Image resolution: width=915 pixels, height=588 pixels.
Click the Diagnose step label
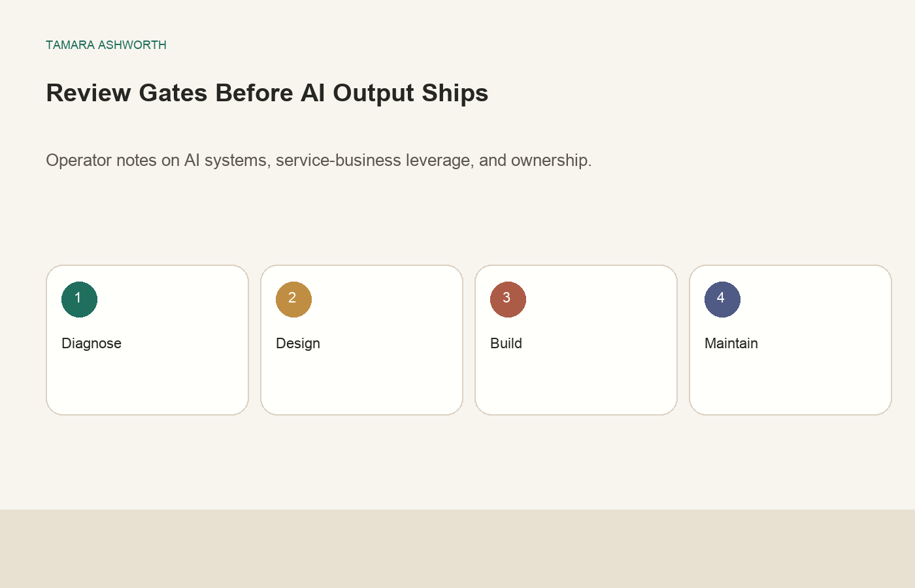pos(91,343)
